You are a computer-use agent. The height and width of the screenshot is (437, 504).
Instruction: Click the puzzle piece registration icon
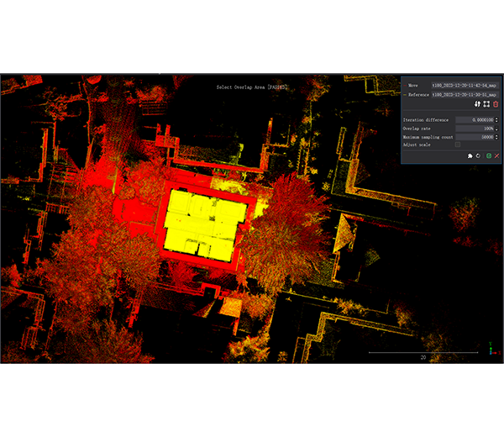[470, 156]
